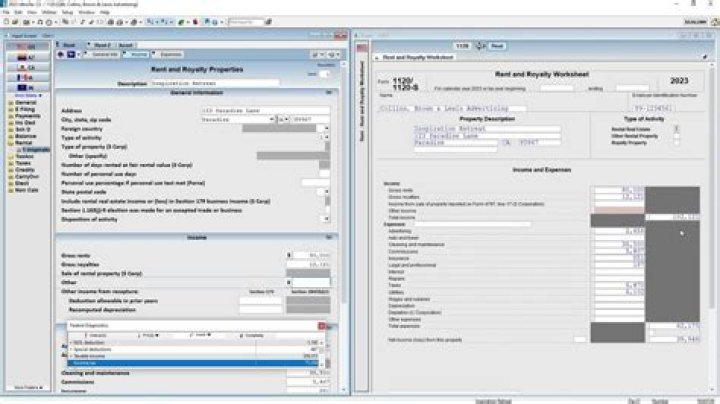Viewport: 720px width, 404px height.
Task: Click the Rent button in worksheet header
Action: point(497,46)
